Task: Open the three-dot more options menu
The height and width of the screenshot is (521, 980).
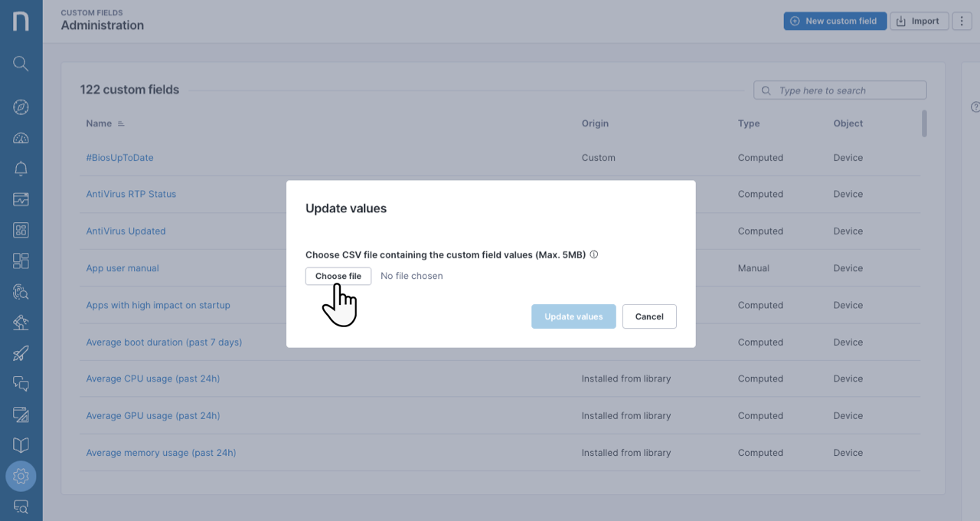Action: [x=962, y=21]
